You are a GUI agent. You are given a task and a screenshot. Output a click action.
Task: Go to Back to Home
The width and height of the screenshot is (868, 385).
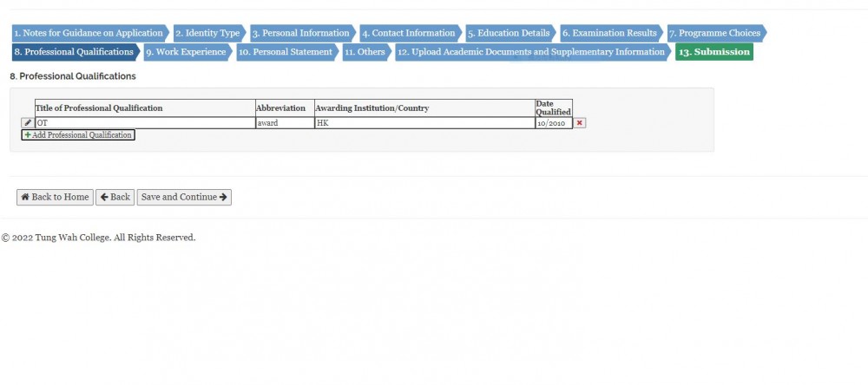pyautogui.click(x=55, y=197)
